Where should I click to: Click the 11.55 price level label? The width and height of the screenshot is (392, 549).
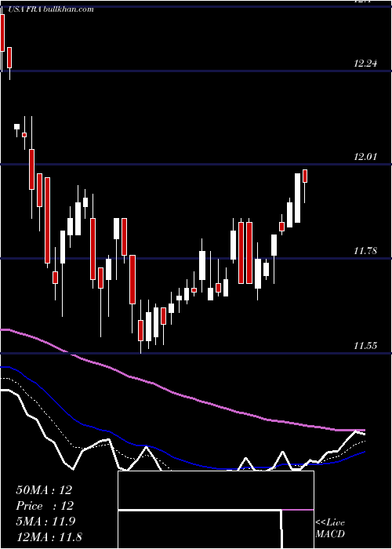point(365,346)
